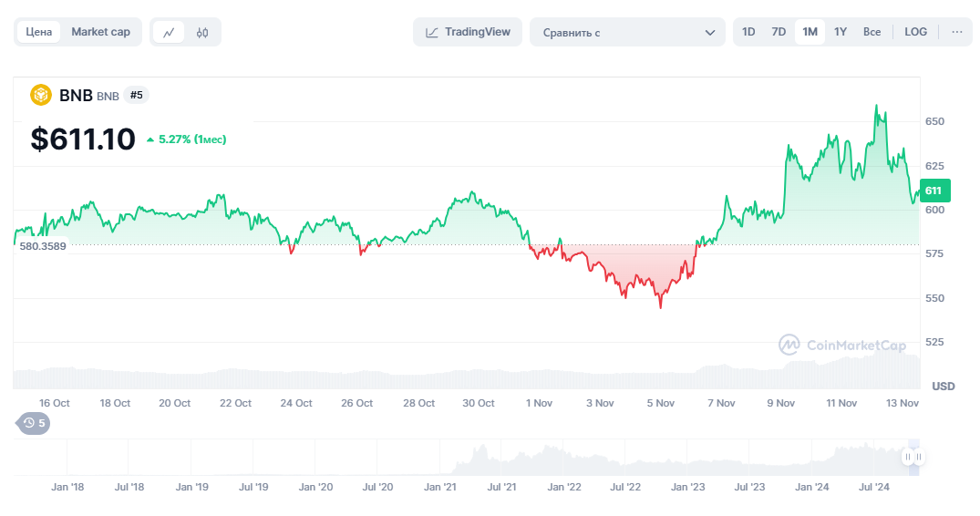Click the 525 price axis label

[x=935, y=342]
